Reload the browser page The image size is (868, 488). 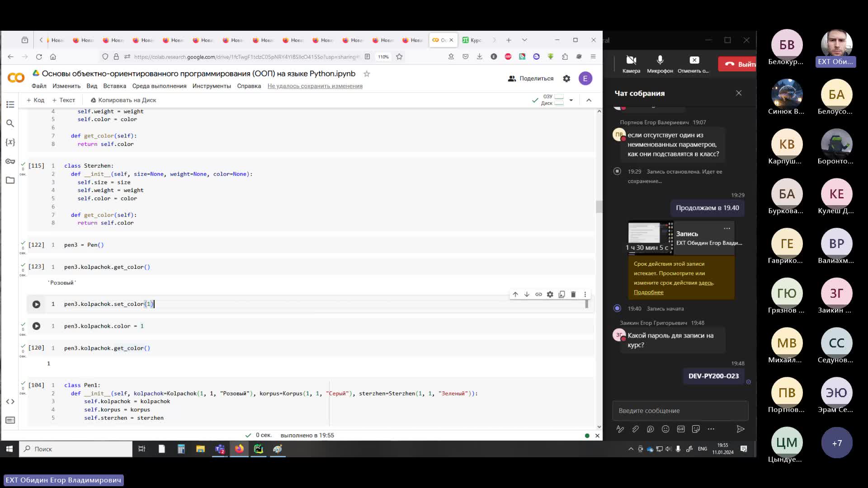coord(39,57)
